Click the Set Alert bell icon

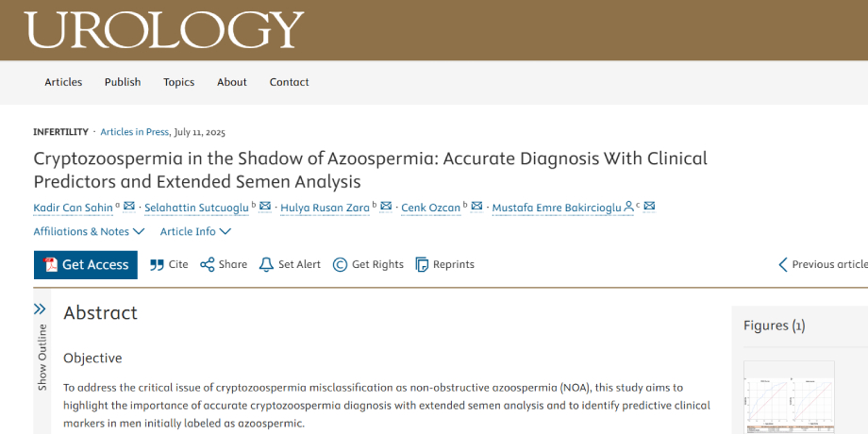click(266, 265)
